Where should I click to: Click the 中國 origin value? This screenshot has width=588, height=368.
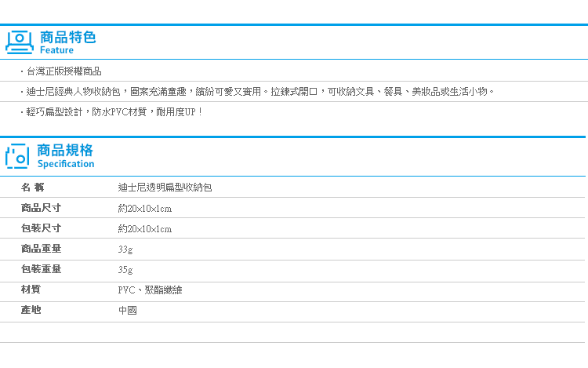[128, 310]
